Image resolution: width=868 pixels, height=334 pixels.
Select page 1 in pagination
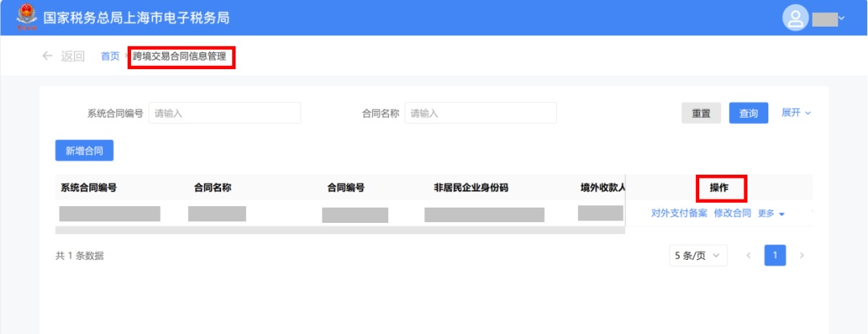click(775, 255)
